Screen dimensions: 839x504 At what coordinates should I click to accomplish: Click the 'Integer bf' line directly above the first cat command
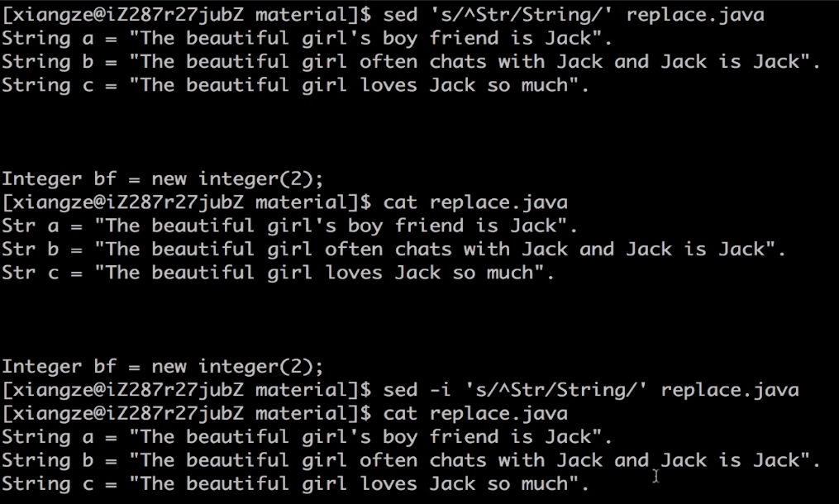click(163, 178)
